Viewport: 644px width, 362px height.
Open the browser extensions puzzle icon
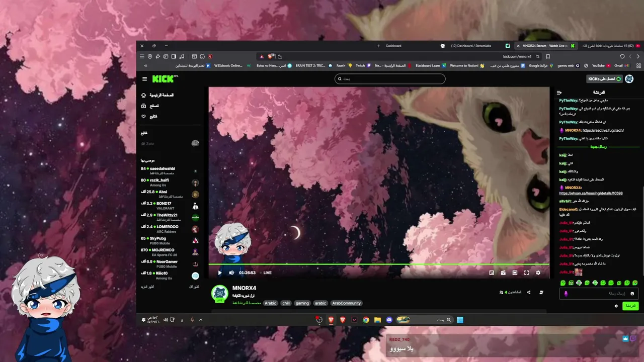(202, 56)
